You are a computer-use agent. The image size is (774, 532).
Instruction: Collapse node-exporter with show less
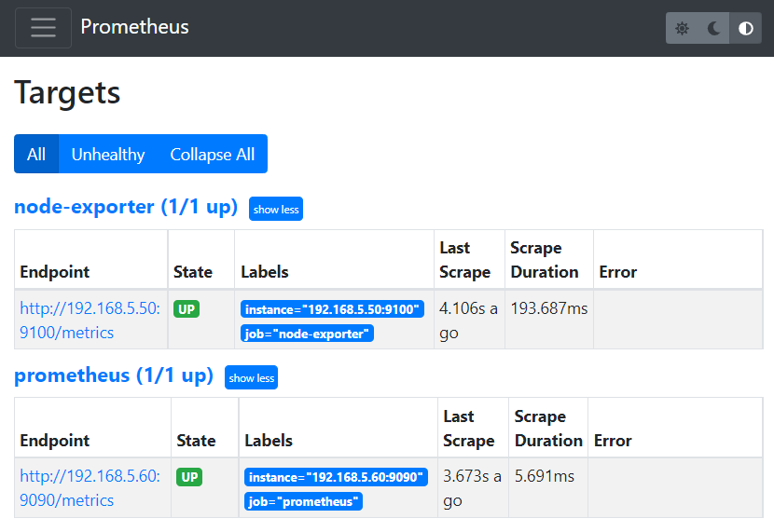pos(276,209)
